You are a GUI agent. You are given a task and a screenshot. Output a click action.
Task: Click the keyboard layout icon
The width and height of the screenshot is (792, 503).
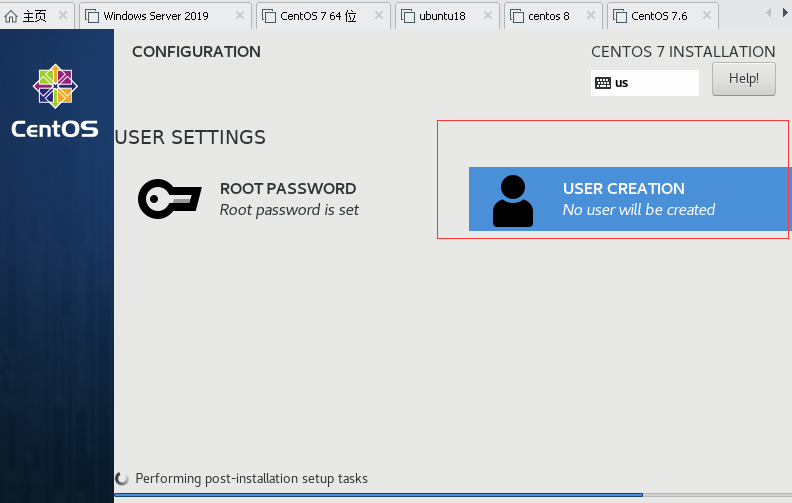603,83
